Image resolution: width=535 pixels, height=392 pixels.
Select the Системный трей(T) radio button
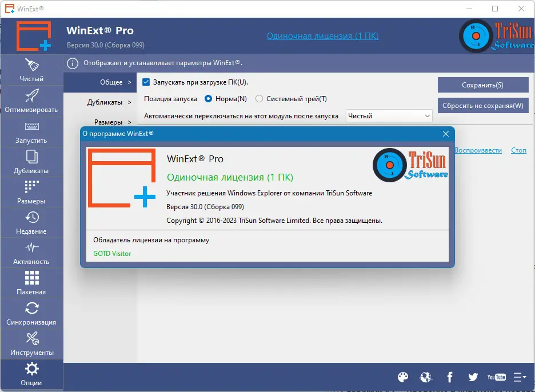259,99
